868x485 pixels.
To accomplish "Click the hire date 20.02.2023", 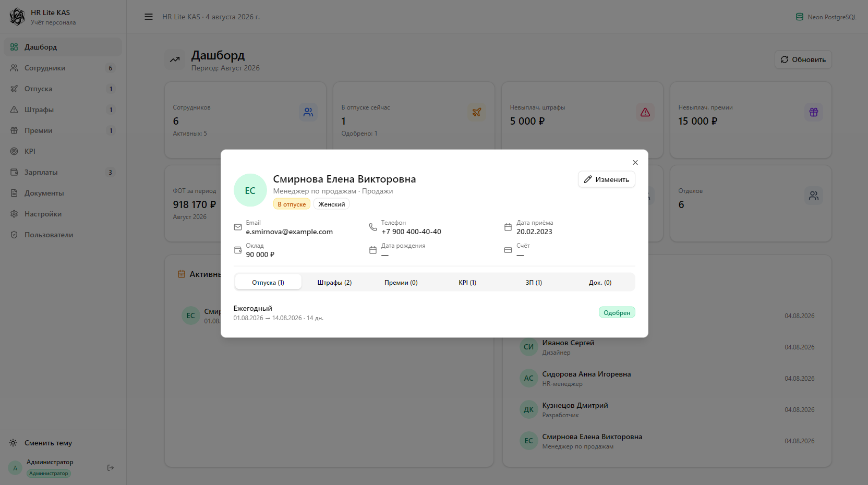I will [534, 232].
